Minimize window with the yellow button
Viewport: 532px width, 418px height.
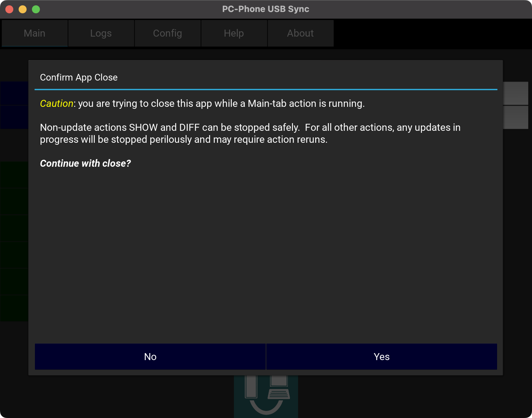click(23, 9)
